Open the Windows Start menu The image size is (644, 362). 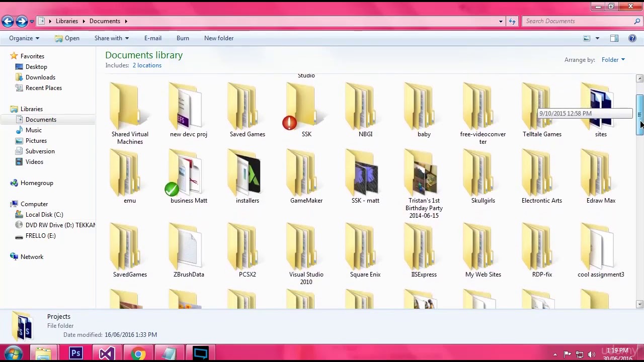coord(13,353)
